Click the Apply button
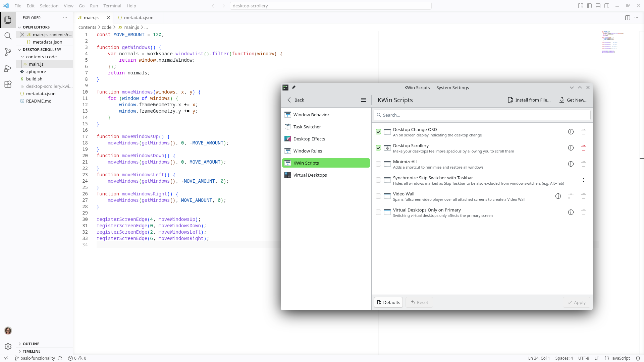The height and width of the screenshot is (362, 644). coord(577,302)
